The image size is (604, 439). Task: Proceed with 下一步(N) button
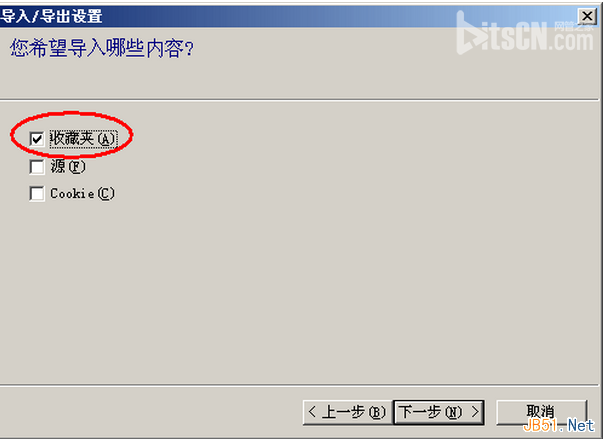[x=439, y=412]
